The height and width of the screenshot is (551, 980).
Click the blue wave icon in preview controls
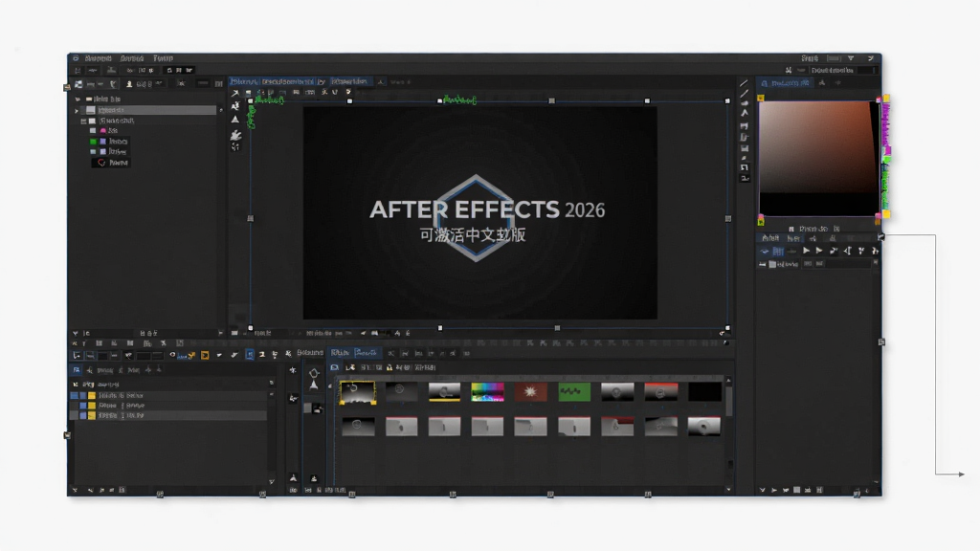pyautogui.click(x=765, y=252)
